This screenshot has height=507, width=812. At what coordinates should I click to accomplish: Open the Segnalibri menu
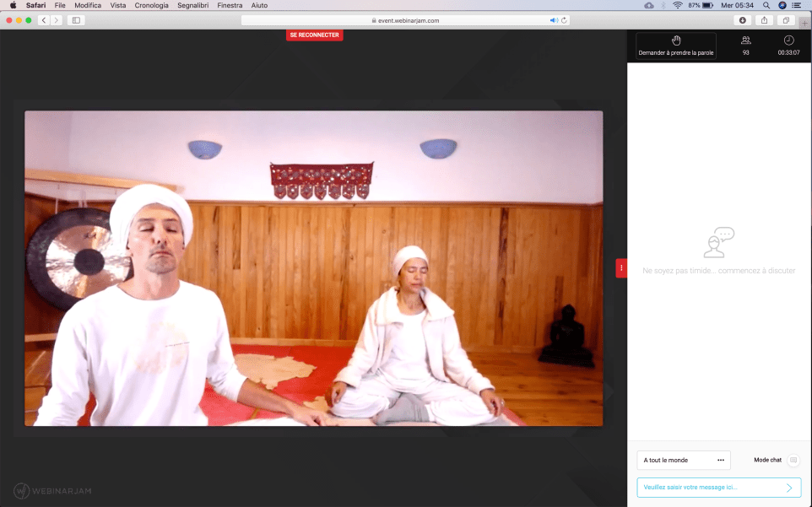192,5
